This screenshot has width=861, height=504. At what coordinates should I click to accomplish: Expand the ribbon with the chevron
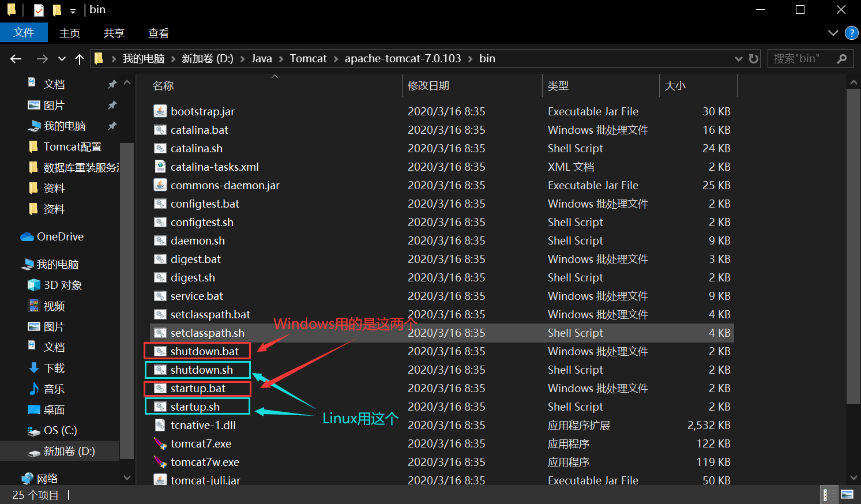833,33
